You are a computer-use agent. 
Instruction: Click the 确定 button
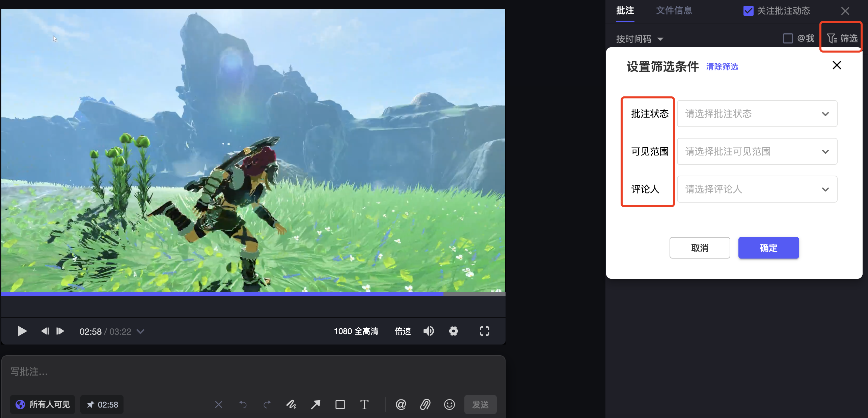pyautogui.click(x=768, y=248)
